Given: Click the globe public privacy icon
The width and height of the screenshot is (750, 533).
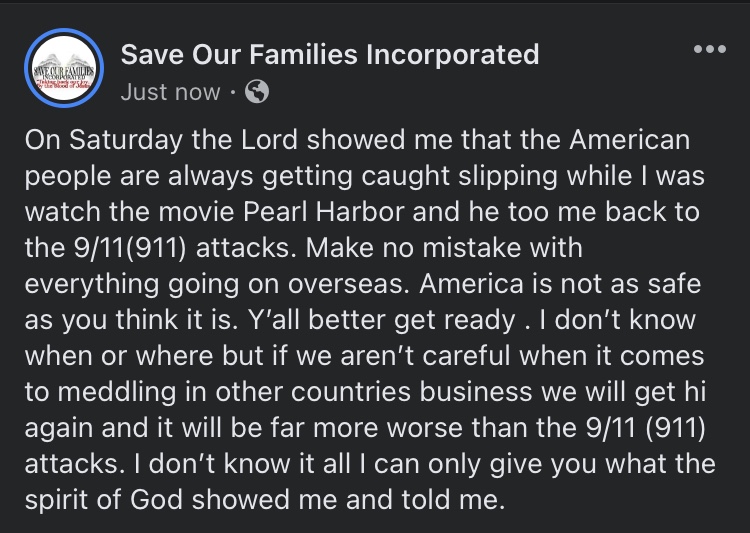Looking at the screenshot, I should [257, 92].
